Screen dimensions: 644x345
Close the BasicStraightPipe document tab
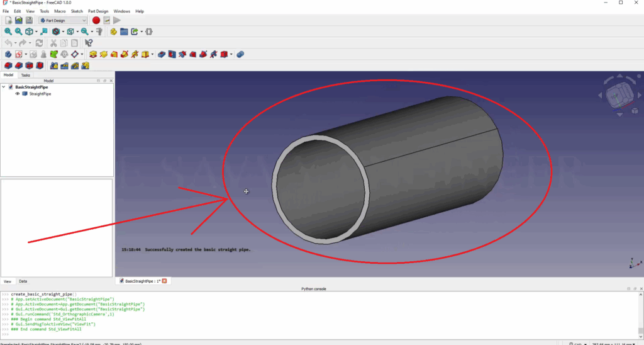click(x=164, y=281)
